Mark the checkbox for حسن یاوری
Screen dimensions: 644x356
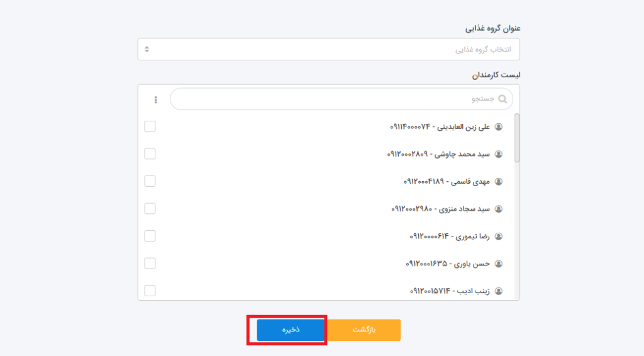tap(150, 264)
